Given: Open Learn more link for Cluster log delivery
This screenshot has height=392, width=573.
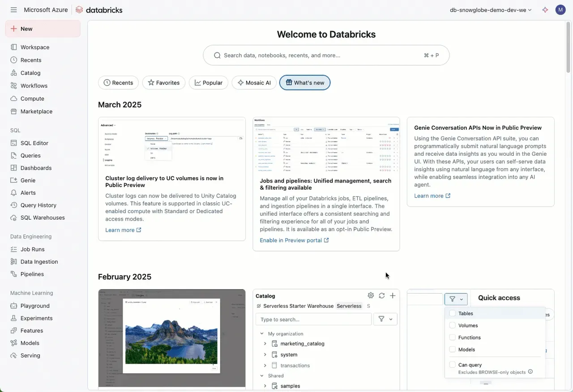Looking at the screenshot, I should [x=123, y=230].
